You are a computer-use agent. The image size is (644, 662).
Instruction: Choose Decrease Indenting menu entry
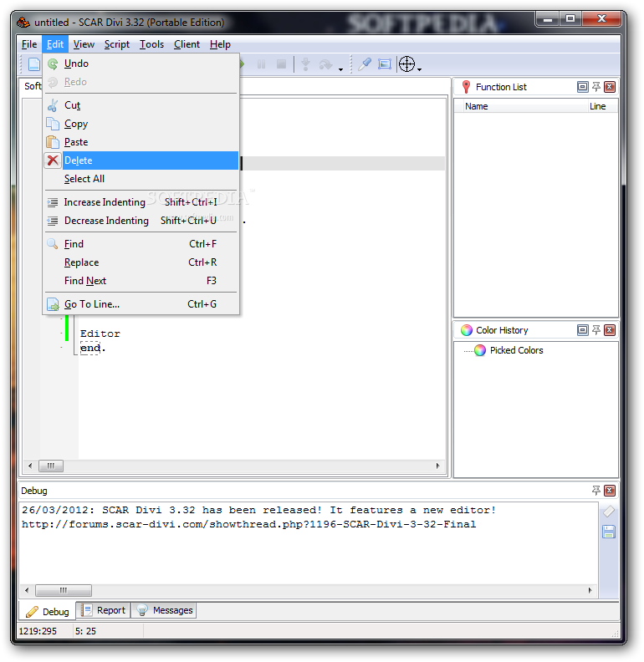click(x=141, y=221)
